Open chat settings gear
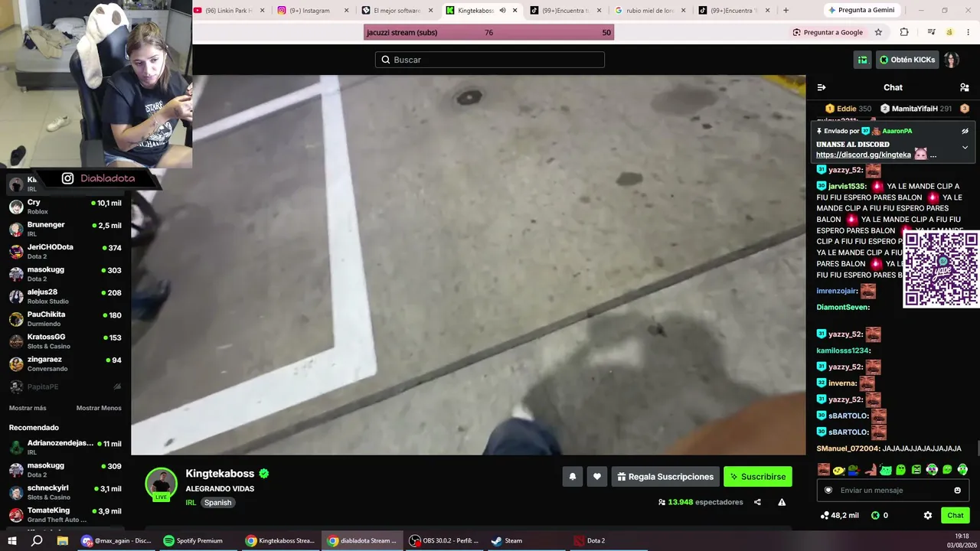Image resolution: width=980 pixels, height=551 pixels. click(928, 515)
